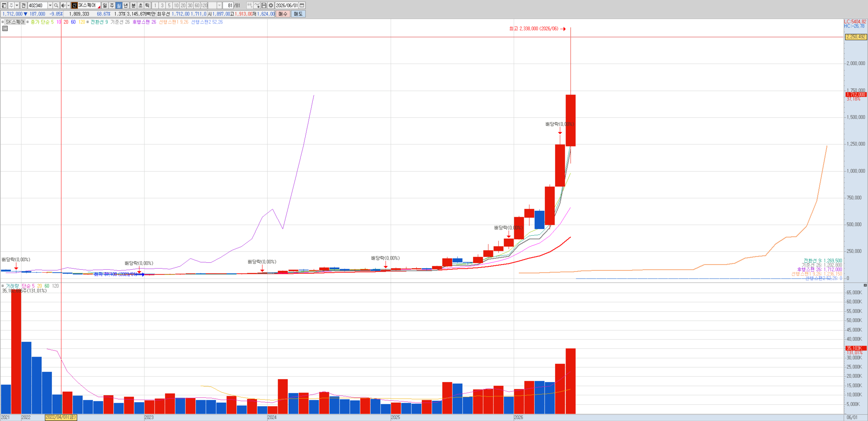Image resolution: width=868 pixels, height=421 pixels.
Task: Click the add-candle chart tool icon
Action: tap(250, 5)
